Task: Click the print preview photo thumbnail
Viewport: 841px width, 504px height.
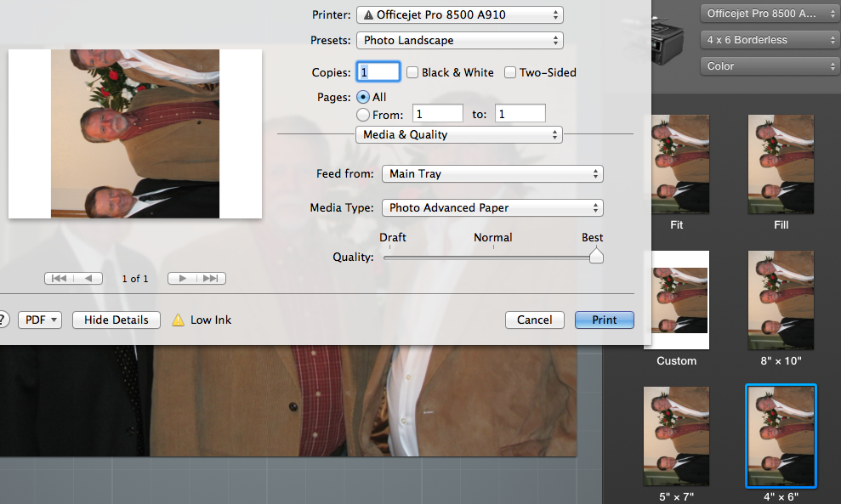Action: click(x=135, y=133)
